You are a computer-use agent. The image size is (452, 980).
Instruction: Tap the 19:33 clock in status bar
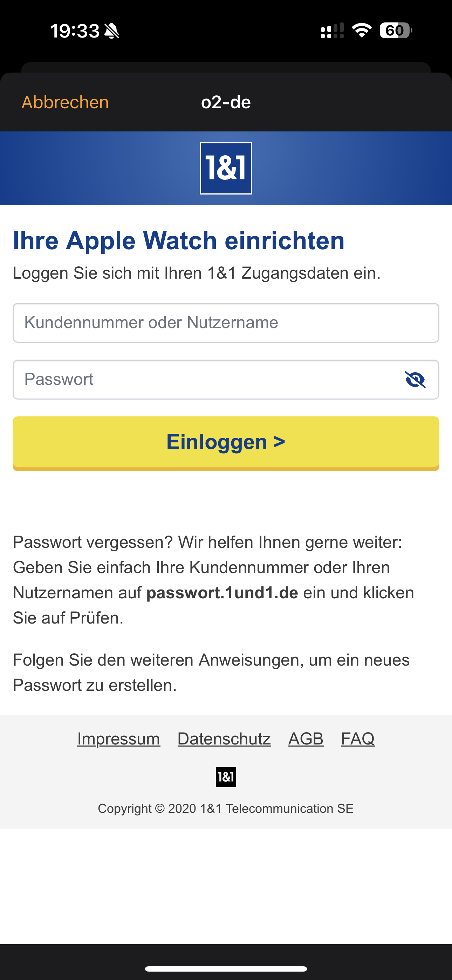coord(75,31)
